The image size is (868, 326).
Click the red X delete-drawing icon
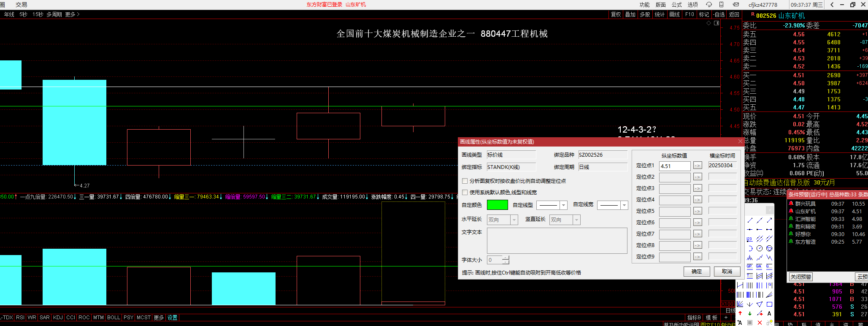click(x=760, y=323)
